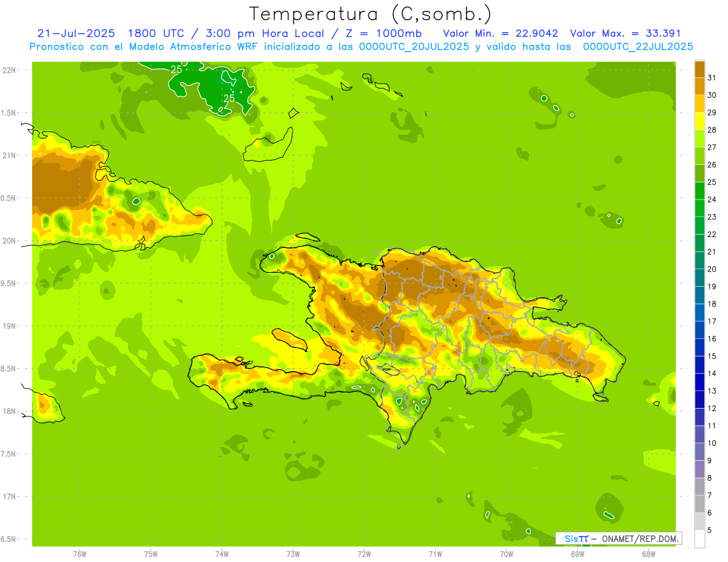Click the '18N' latitude label
Screen dimensions: 728x562
9,411
